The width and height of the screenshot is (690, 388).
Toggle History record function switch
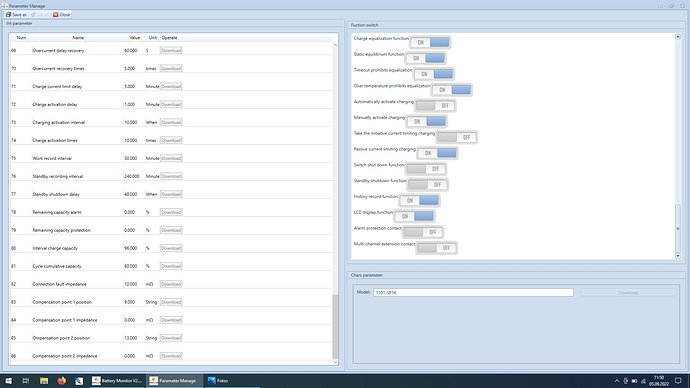419,201
